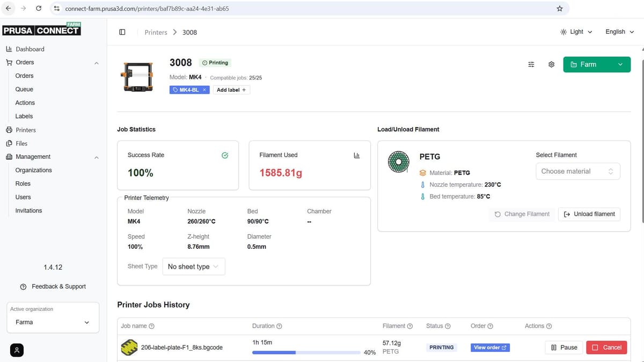Collapse the Management sidebar section chevron
The height and width of the screenshot is (362, 644).
[97, 157]
